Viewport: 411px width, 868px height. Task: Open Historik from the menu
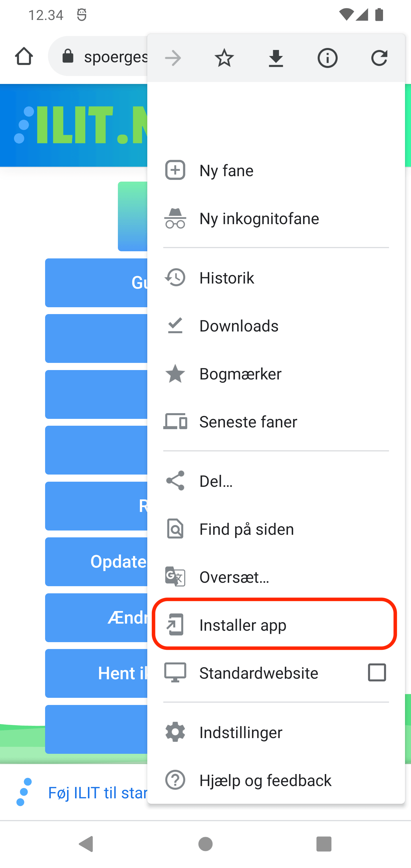point(226,278)
